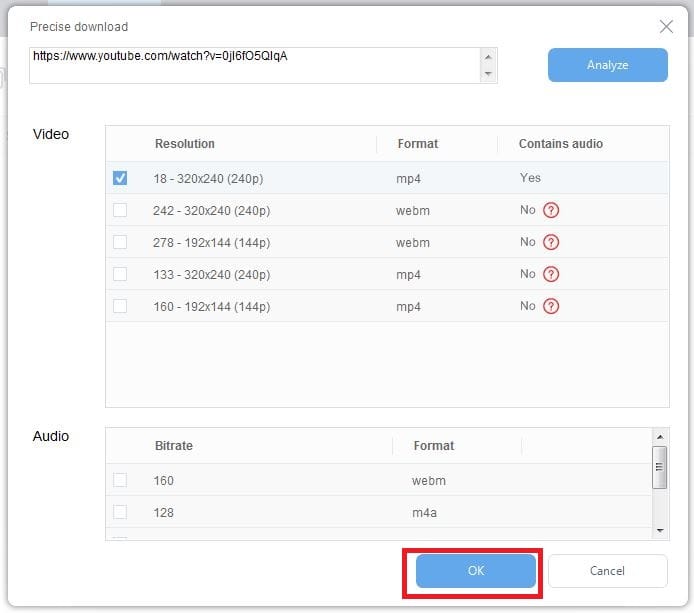694x613 pixels.
Task: Confirm download with the OK button
Action: [476, 571]
